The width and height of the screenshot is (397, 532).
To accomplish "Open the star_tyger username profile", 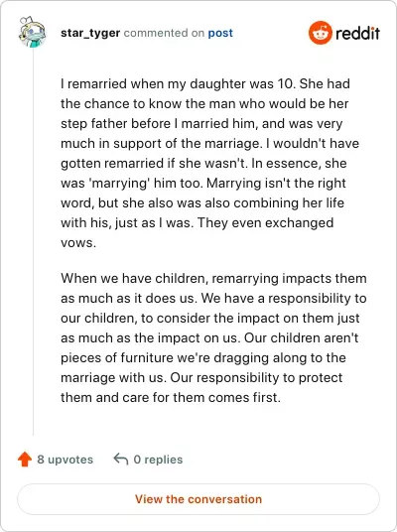I will (90, 33).
